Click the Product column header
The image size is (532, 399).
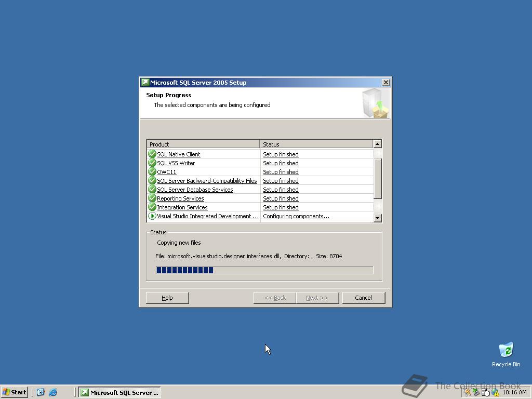tap(203, 144)
